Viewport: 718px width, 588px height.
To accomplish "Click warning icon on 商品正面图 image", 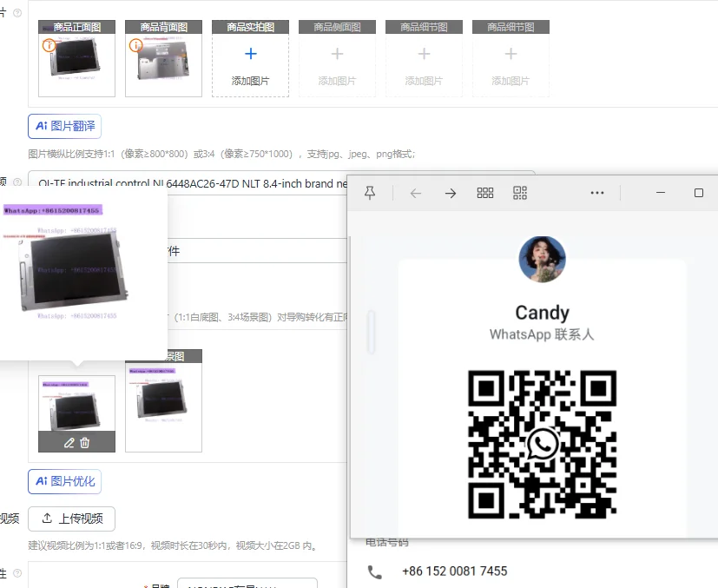I will click(49, 45).
